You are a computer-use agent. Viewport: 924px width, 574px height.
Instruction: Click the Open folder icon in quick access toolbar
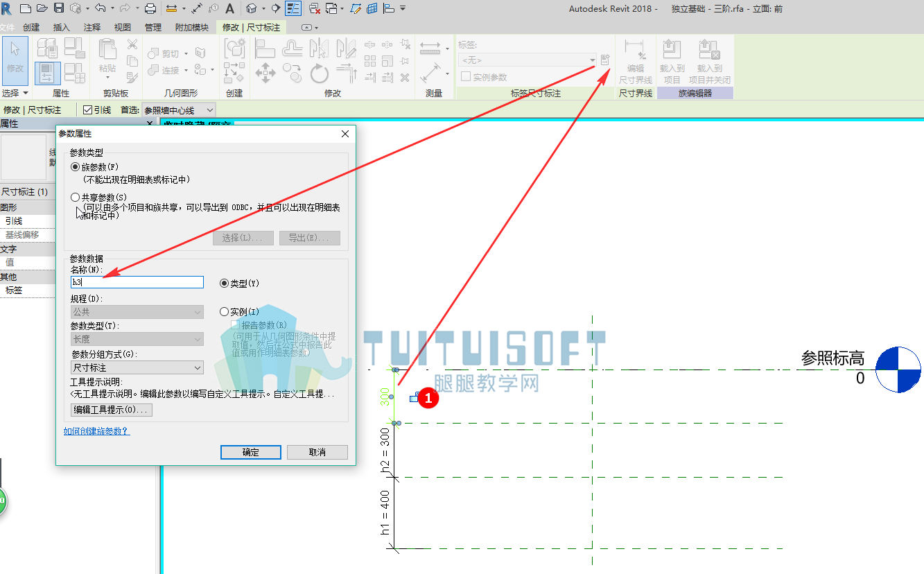(x=42, y=8)
